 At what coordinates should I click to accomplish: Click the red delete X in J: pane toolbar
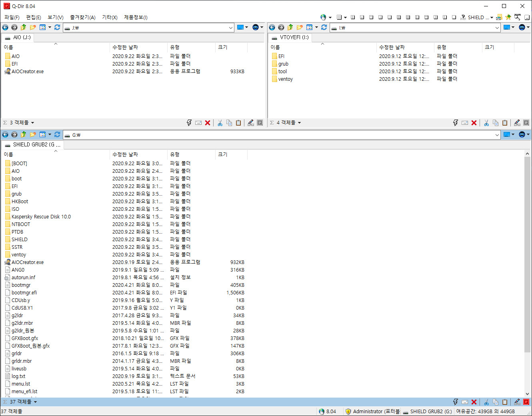[208, 123]
